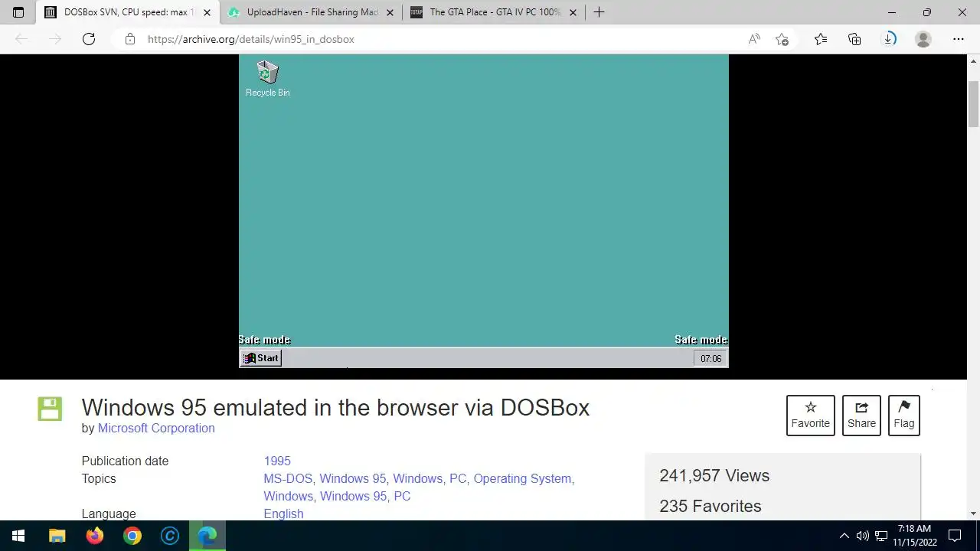
Task: Launch Firefox from the taskbar
Action: [x=94, y=536]
